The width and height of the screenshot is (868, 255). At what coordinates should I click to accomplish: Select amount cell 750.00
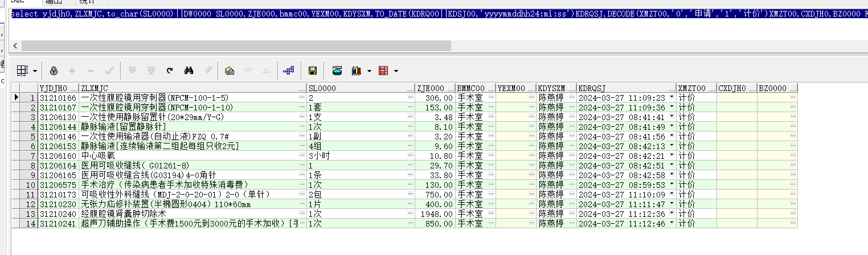435,195
